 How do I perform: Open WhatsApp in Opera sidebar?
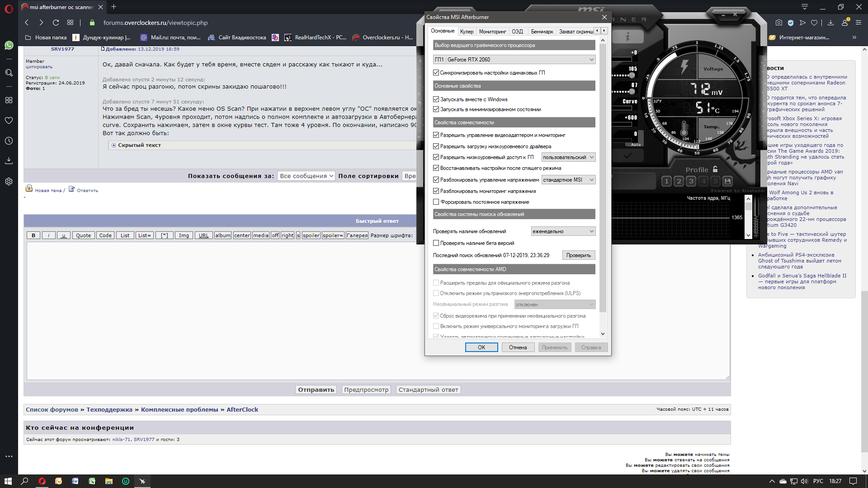[x=9, y=45]
